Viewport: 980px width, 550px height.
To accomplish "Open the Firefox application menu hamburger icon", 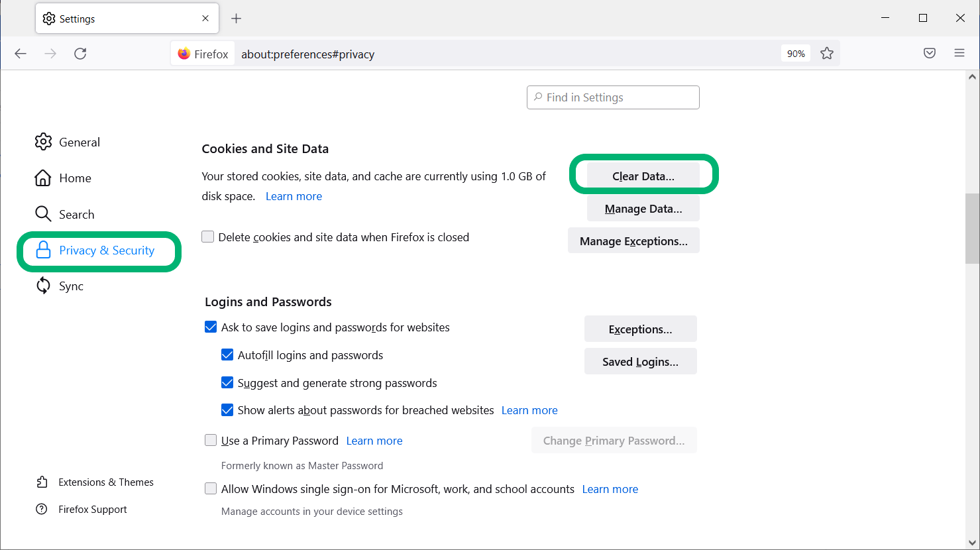I will (959, 53).
